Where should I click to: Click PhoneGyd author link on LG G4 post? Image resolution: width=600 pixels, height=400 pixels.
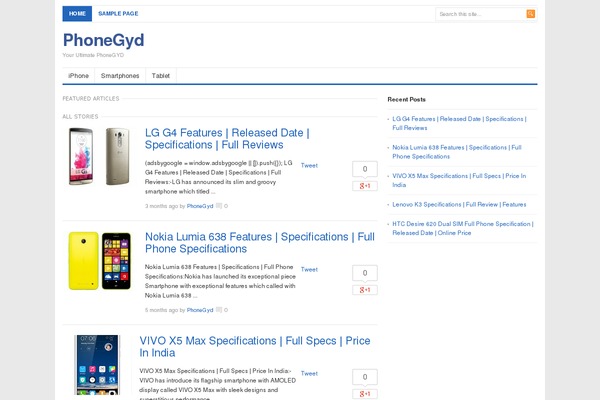(200, 206)
